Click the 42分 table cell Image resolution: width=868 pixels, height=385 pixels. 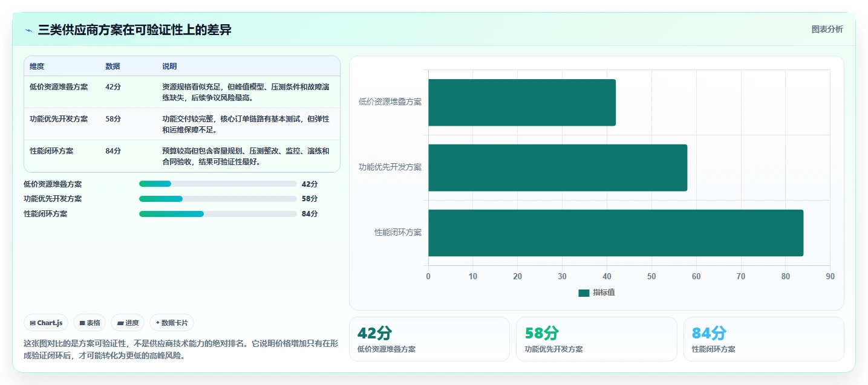point(113,87)
